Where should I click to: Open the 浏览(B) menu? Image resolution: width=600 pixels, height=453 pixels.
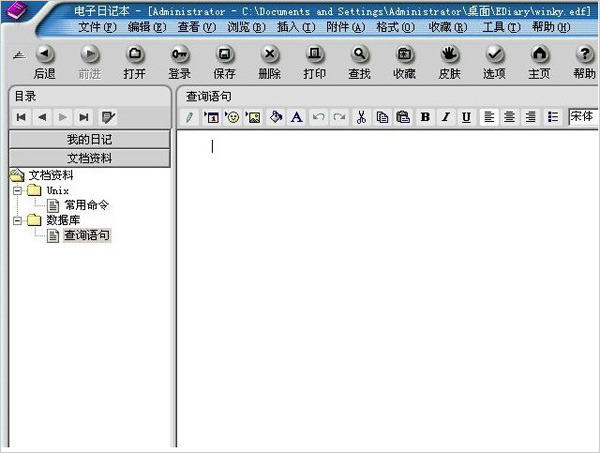tap(246, 27)
